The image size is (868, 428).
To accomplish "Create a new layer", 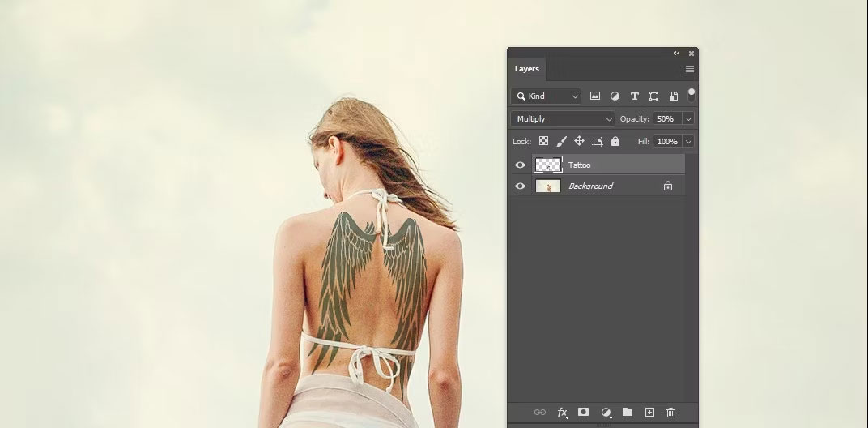I will pyautogui.click(x=649, y=412).
